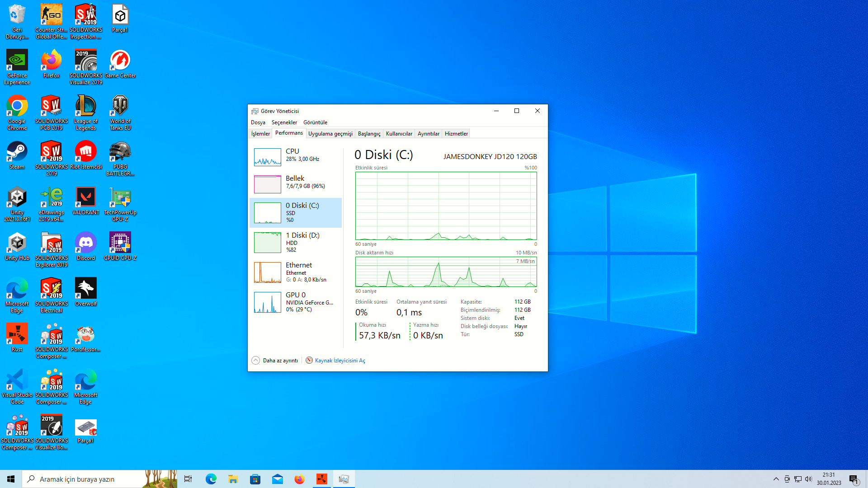Select 1 Diski (D:) HDD item
This screenshot has height=488, width=868.
(296, 242)
